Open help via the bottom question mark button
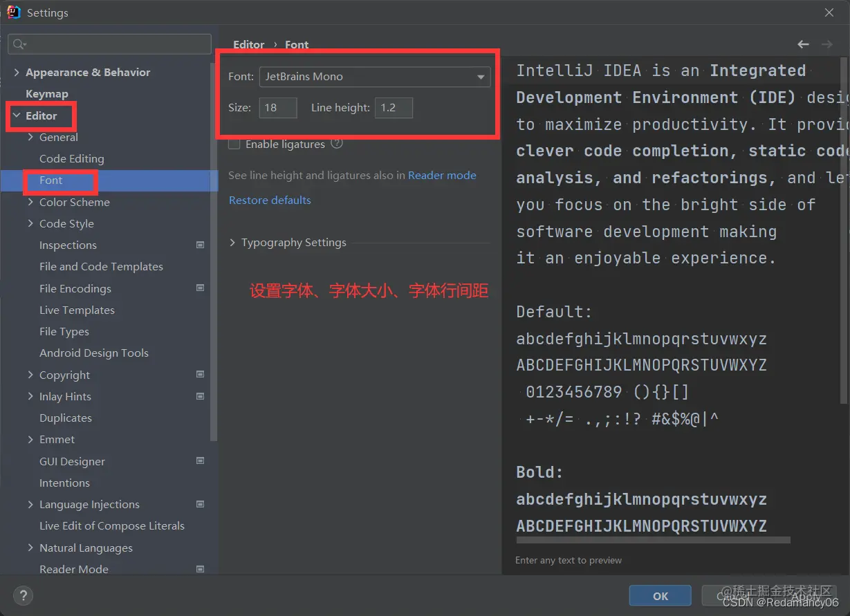The image size is (850, 616). click(23, 595)
